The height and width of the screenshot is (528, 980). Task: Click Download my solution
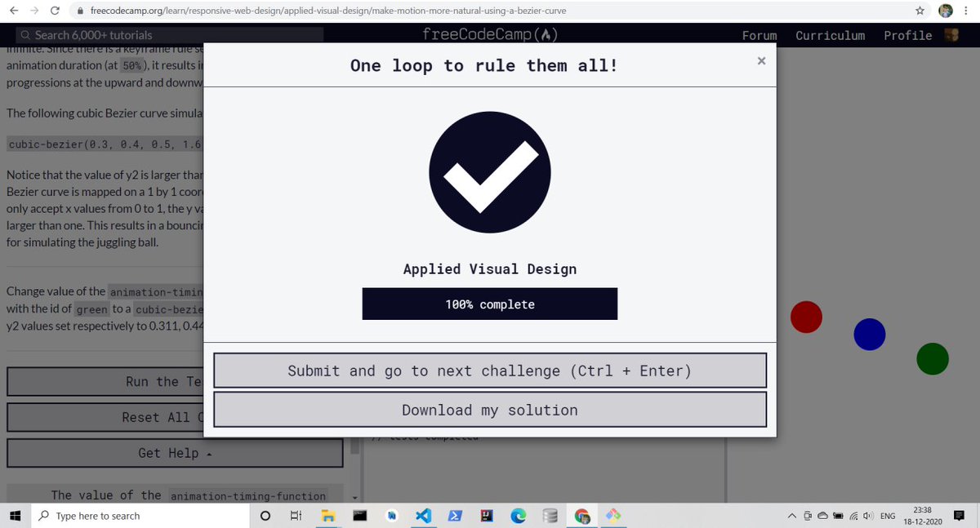pyautogui.click(x=489, y=410)
